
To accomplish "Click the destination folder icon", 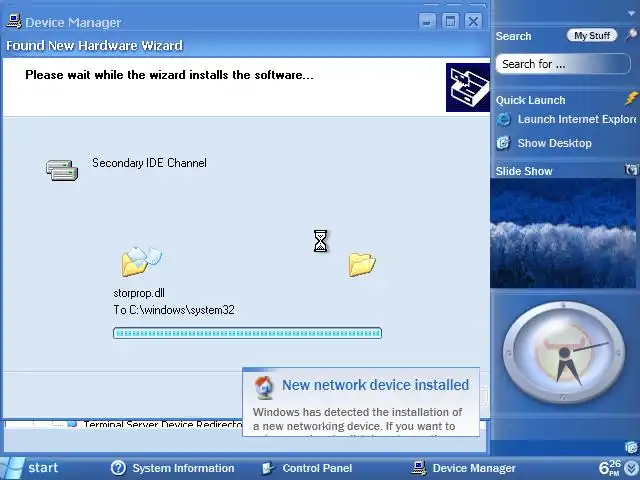I will point(362,264).
